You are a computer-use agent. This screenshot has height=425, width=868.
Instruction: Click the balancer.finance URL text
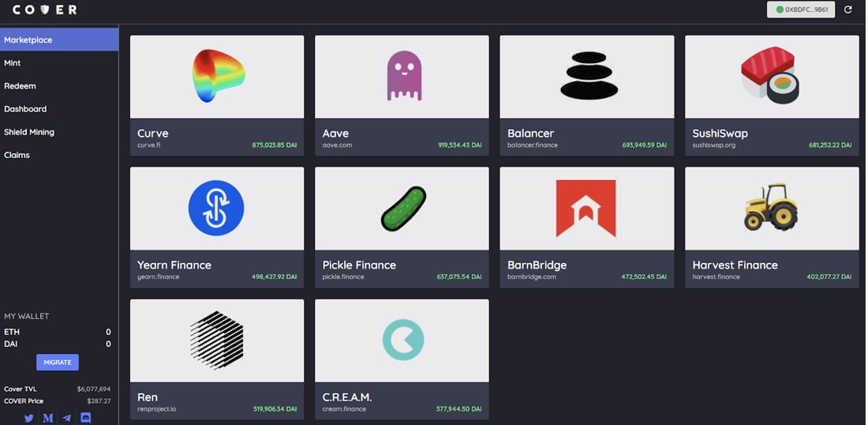533,145
